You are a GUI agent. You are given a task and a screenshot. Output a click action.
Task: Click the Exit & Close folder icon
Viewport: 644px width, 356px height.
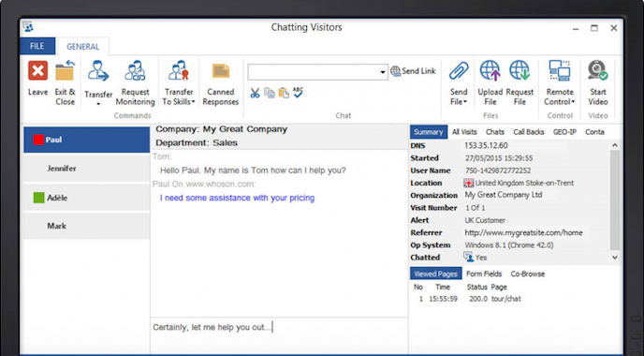[65, 70]
